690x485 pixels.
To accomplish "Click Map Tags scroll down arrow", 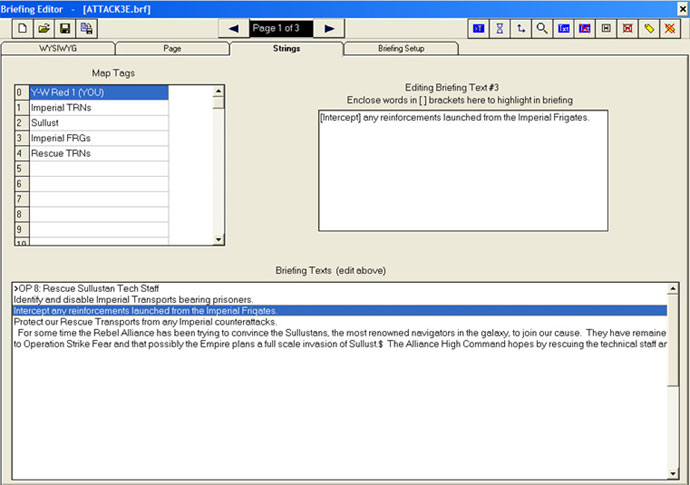I will tap(218, 239).
